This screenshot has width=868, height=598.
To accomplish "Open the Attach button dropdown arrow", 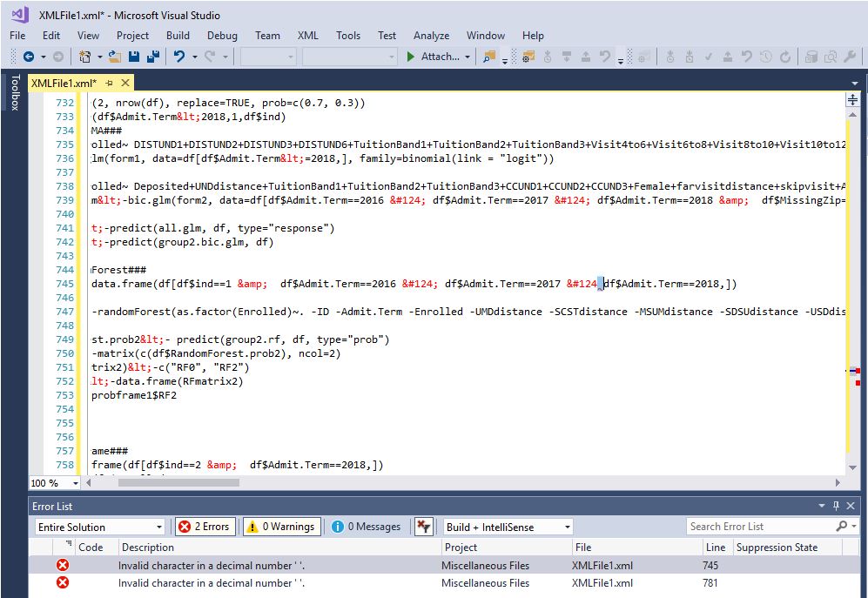I will tap(468, 57).
